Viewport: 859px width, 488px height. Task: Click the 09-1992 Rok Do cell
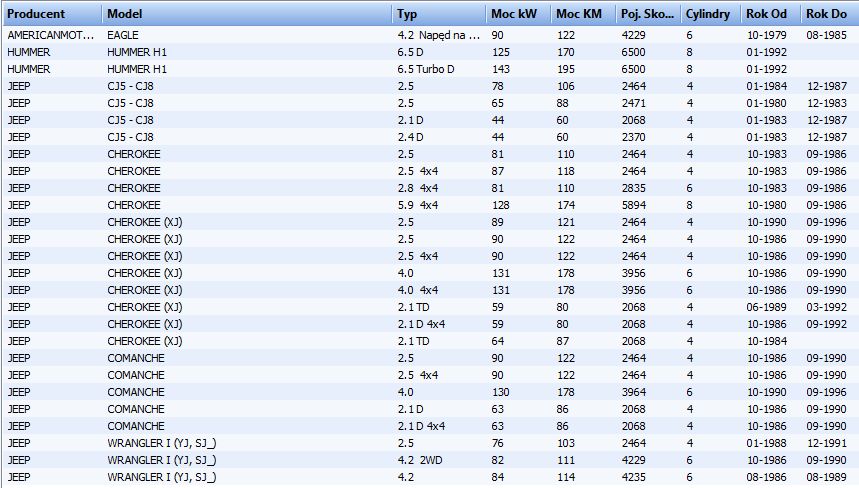(x=827, y=324)
